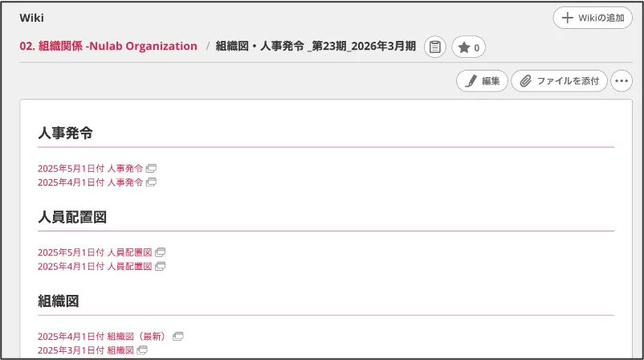Click new-window icon beside 2025年3月1日付 組織図
The height and width of the screenshot is (360, 644).
click(x=142, y=350)
